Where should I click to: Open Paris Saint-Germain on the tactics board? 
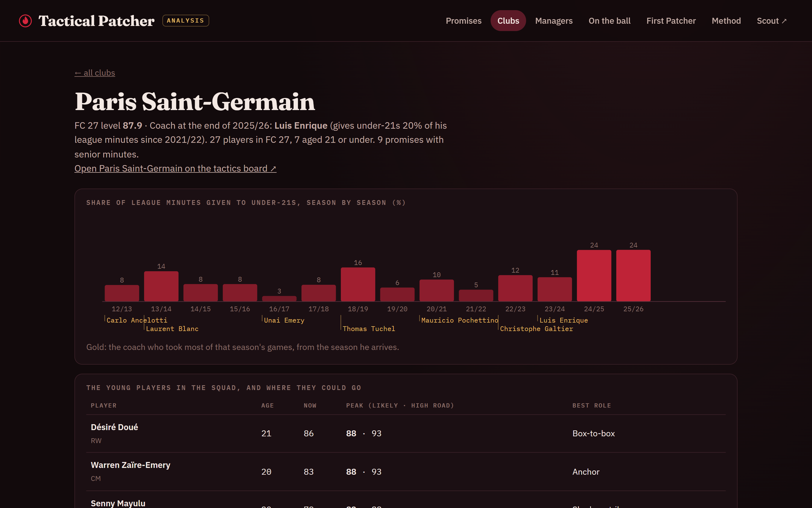click(x=175, y=169)
